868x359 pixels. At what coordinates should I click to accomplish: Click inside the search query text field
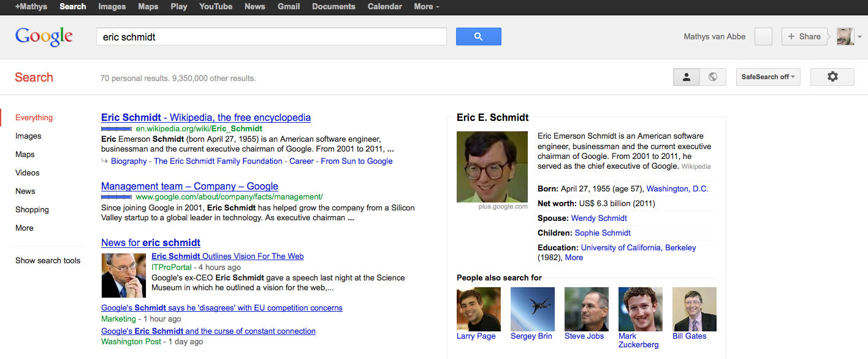(271, 37)
